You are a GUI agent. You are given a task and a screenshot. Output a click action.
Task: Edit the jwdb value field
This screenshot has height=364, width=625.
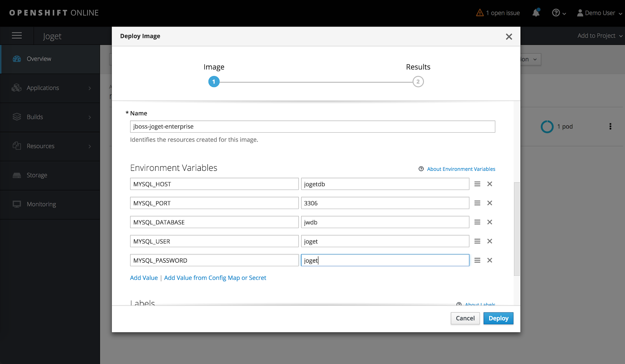pos(385,222)
